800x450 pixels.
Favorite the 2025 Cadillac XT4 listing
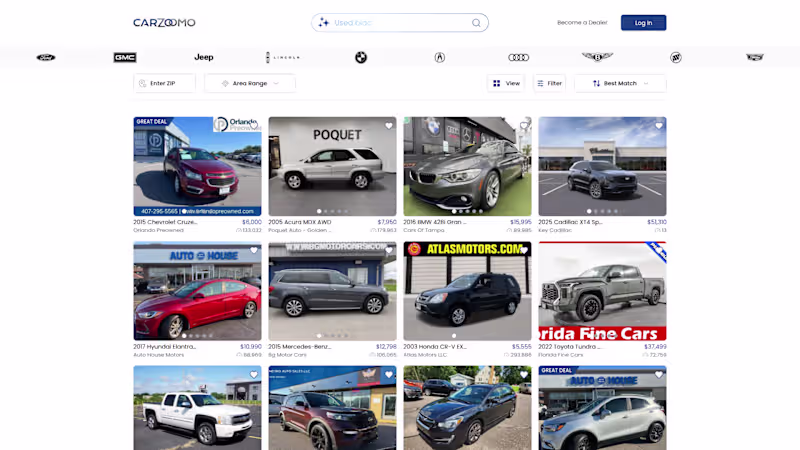point(659,126)
